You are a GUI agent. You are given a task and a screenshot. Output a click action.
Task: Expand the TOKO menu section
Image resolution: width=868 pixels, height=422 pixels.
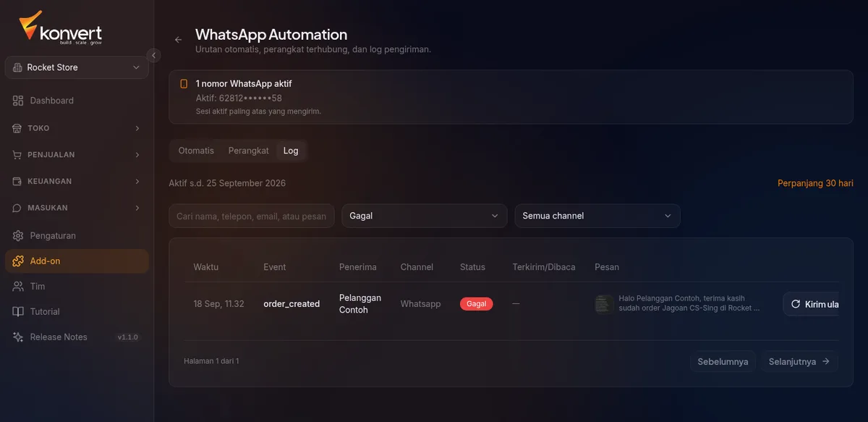77,128
